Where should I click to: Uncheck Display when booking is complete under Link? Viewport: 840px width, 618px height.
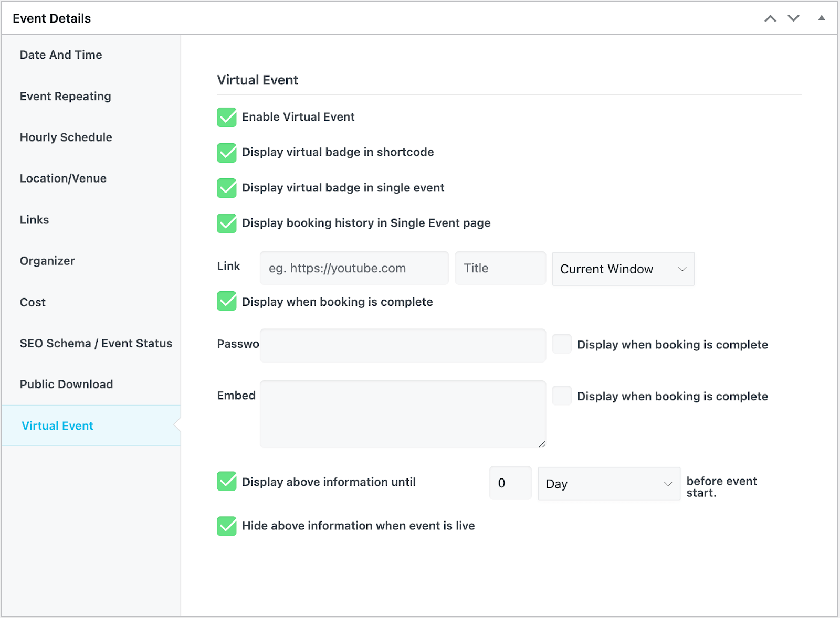pyautogui.click(x=227, y=301)
